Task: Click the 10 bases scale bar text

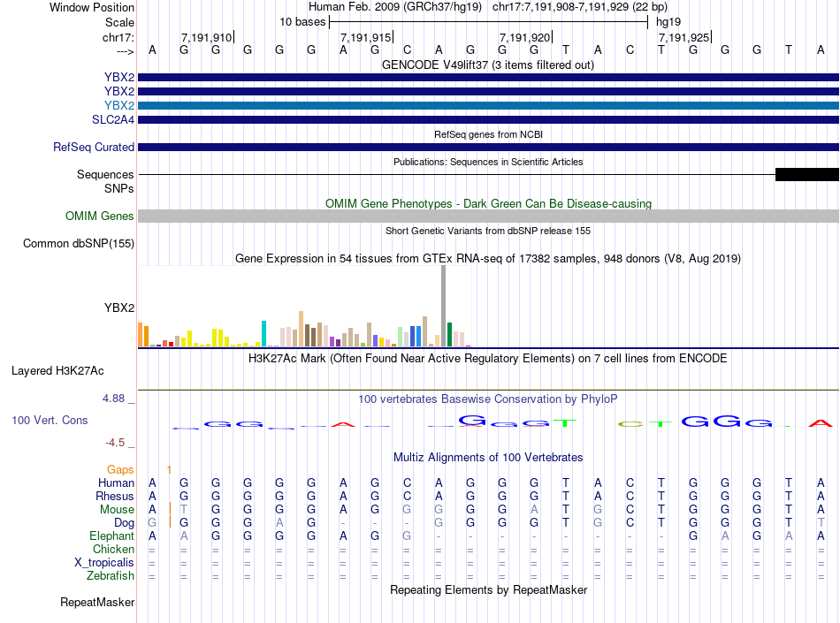Action: click(x=302, y=22)
